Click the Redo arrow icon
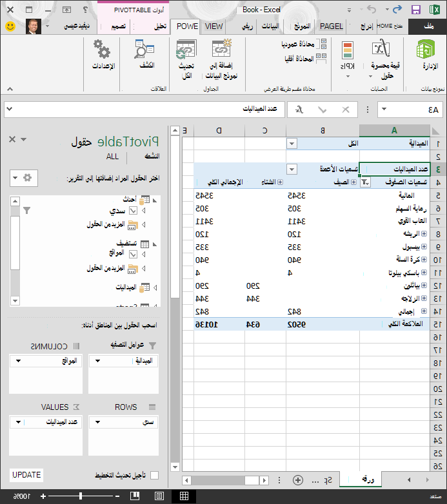This screenshot has height=504, width=447. click(397, 9)
